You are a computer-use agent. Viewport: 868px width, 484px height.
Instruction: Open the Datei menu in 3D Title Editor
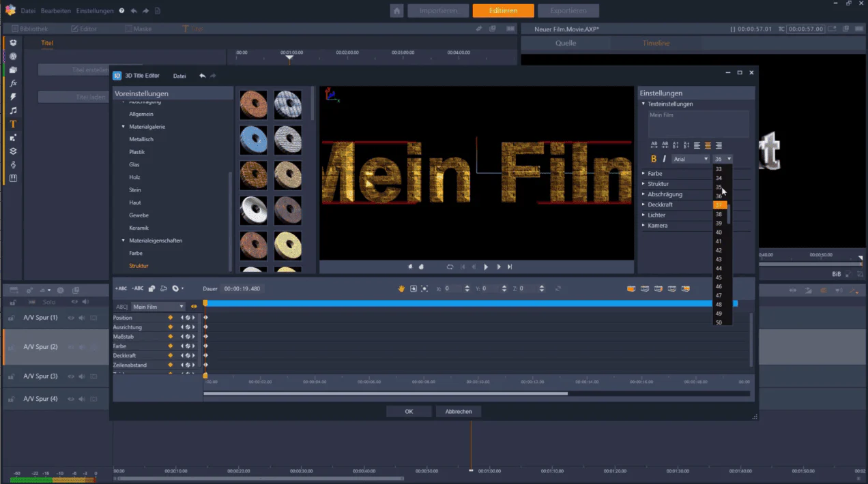(x=179, y=76)
